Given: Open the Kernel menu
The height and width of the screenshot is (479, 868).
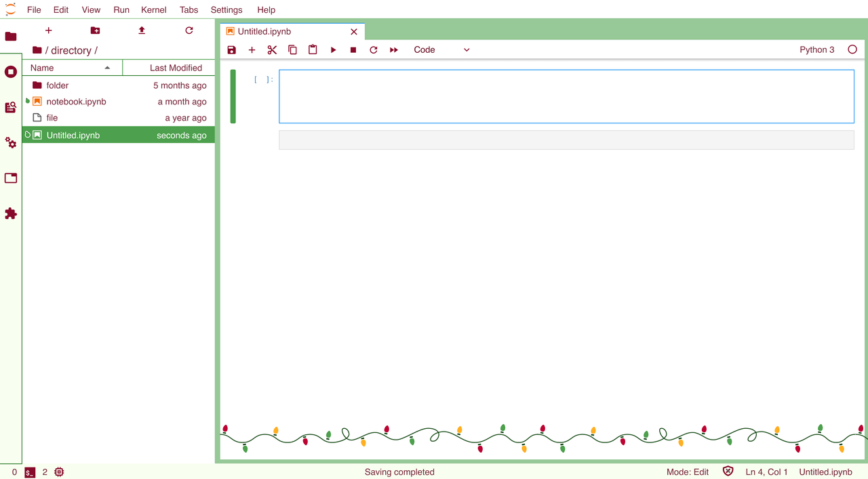Looking at the screenshot, I should (153, 10).
